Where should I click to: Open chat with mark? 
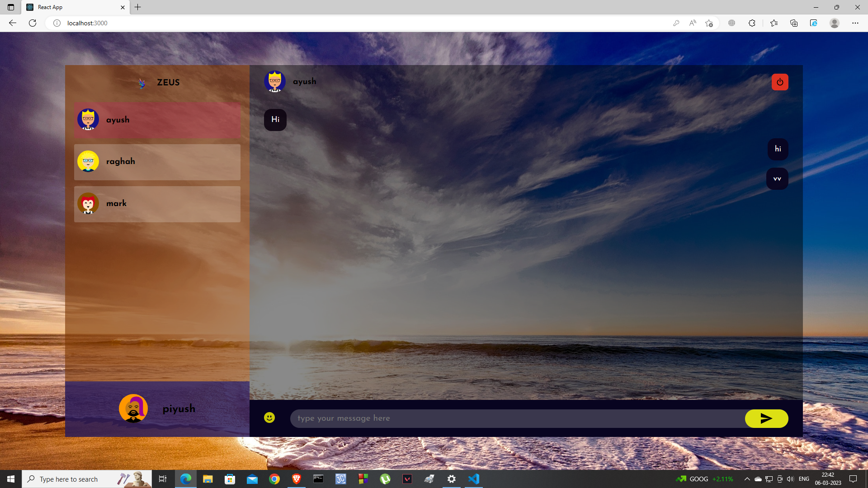[157, 204]
